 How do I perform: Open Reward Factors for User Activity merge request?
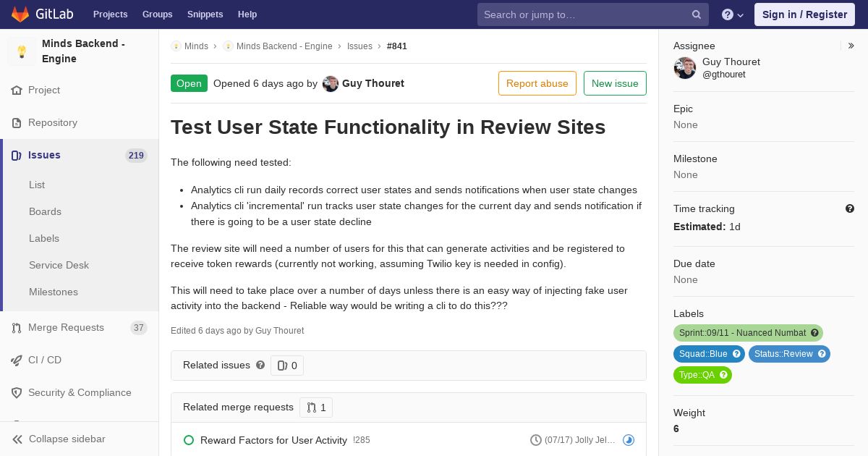click(x=273, y=440)
